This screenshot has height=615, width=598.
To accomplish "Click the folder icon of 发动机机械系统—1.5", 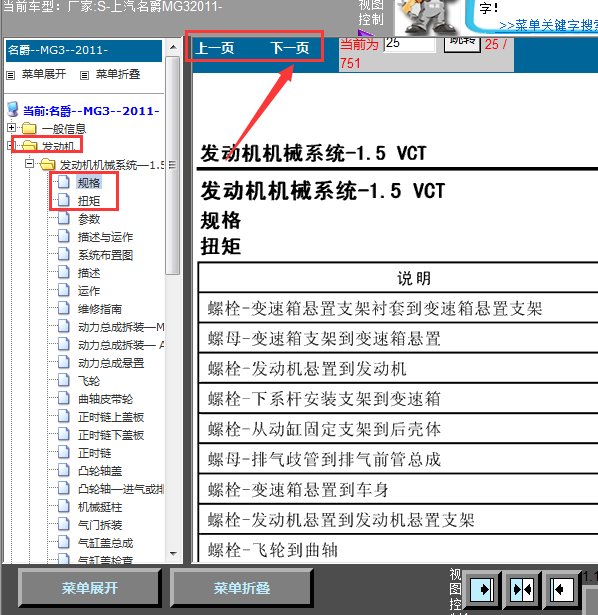I will click(47, 164).
